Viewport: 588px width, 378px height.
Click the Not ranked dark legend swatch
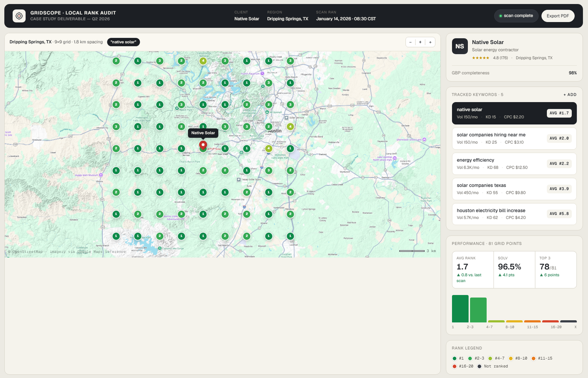[479, 366]
